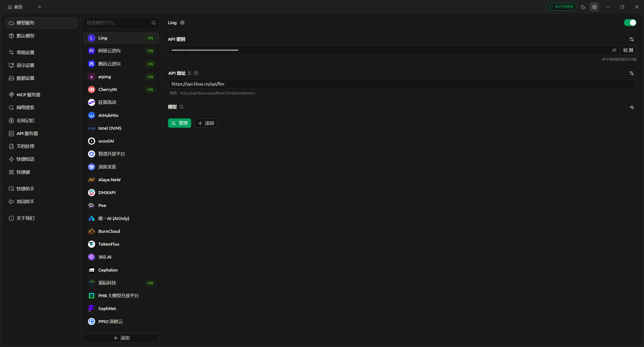
Task: Go to MCP 服务器 settings
Action: tap(28, 95)
